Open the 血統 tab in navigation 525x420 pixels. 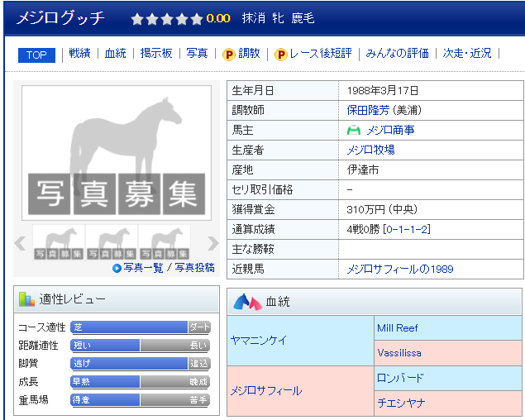[x=115, y=53]
